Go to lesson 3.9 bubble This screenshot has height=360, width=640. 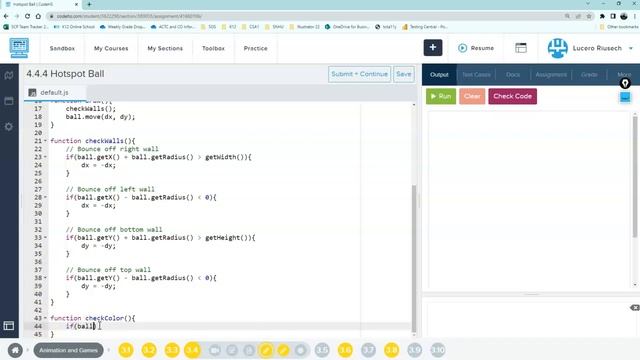(x=415, y=350)
